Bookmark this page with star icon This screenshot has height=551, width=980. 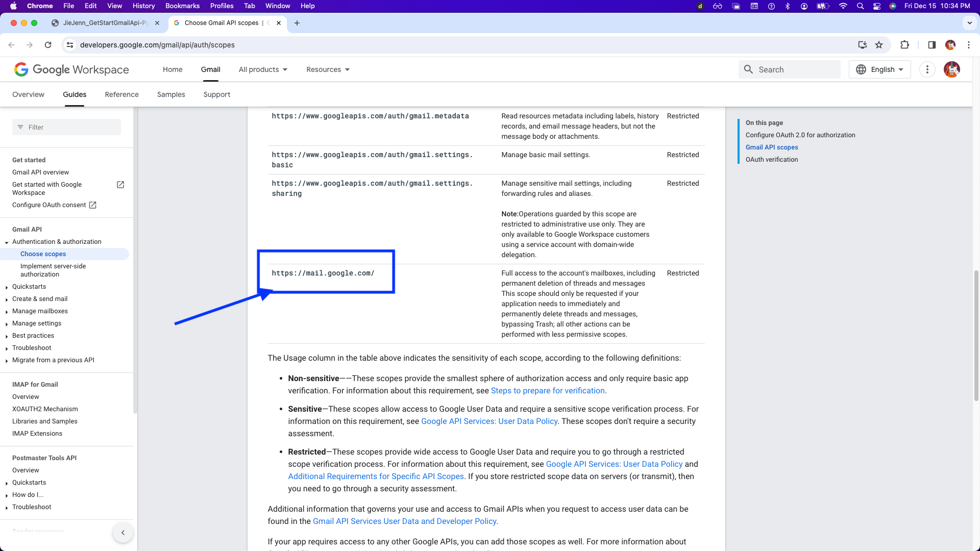click(x=879, y=45)
